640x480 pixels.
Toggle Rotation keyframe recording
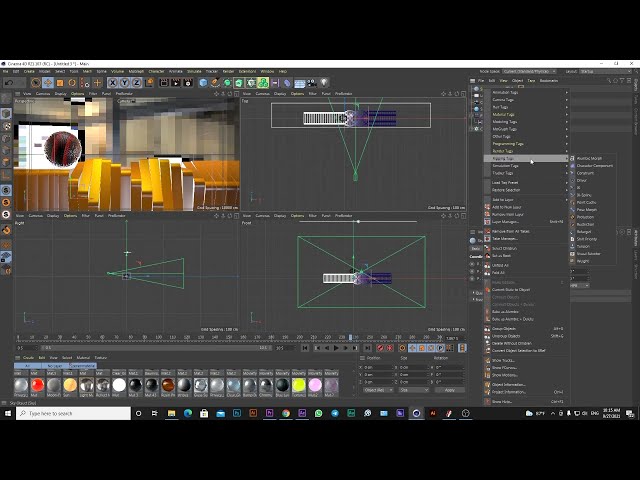[x=431, y=348]
